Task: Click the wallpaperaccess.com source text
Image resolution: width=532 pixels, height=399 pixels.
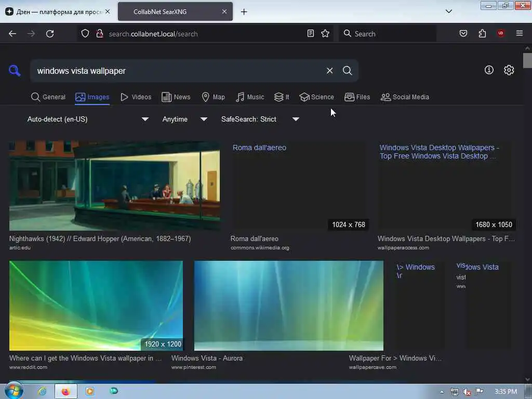Action: tap(403, 248)
